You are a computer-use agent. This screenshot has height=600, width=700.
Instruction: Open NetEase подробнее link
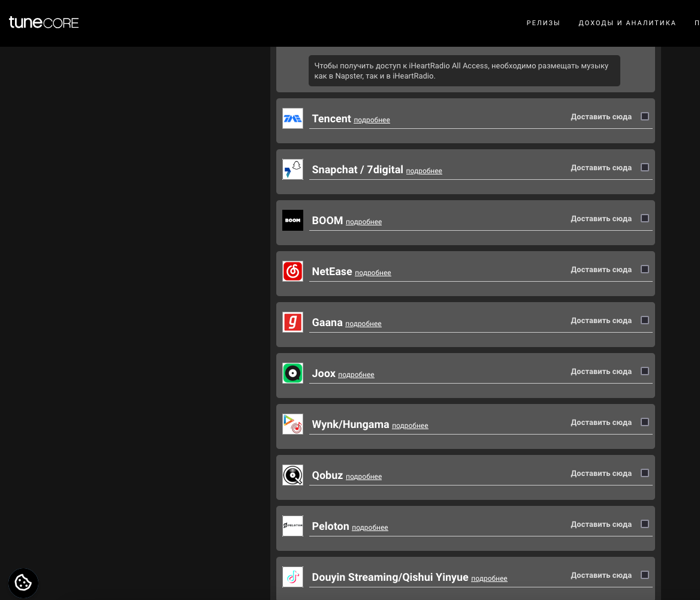pos(373,272)
